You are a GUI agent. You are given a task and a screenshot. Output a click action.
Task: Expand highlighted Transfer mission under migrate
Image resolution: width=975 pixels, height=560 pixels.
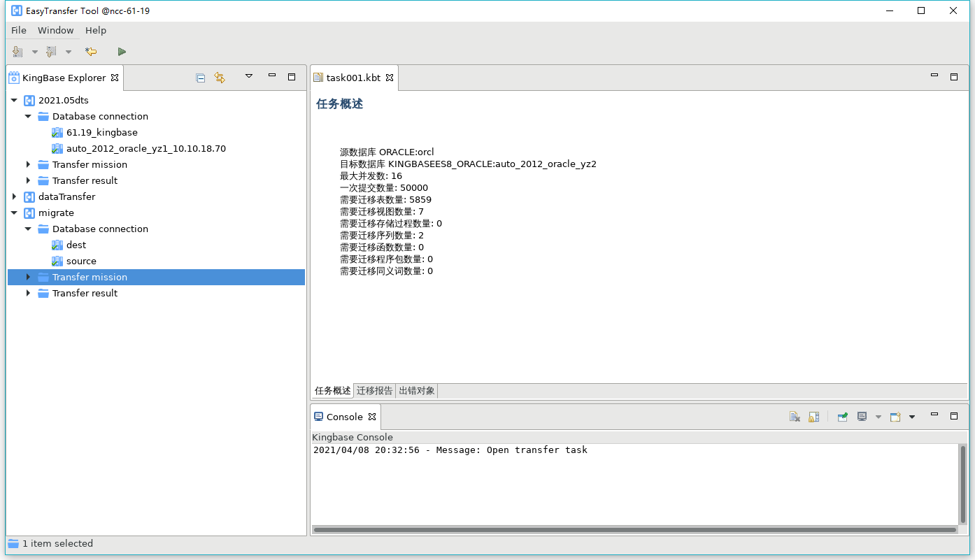(x=28, y=278)
